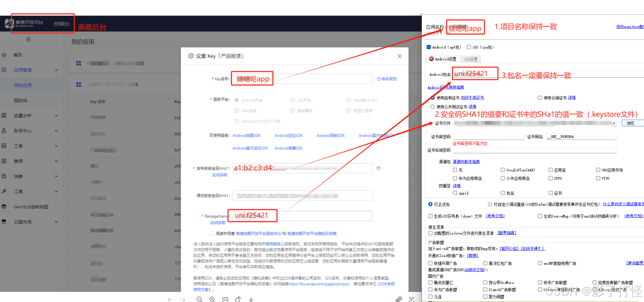Click the 消息 message icon
Image resolution: width=644 pixels, height=302 pixels.
point(4,176)
